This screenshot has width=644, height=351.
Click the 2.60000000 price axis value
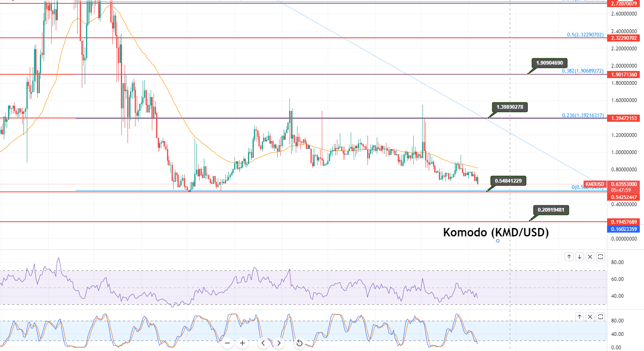(x=624, y=14)
